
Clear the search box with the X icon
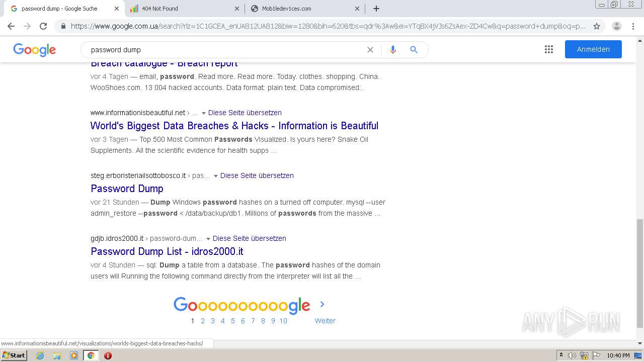click(370, 50)
